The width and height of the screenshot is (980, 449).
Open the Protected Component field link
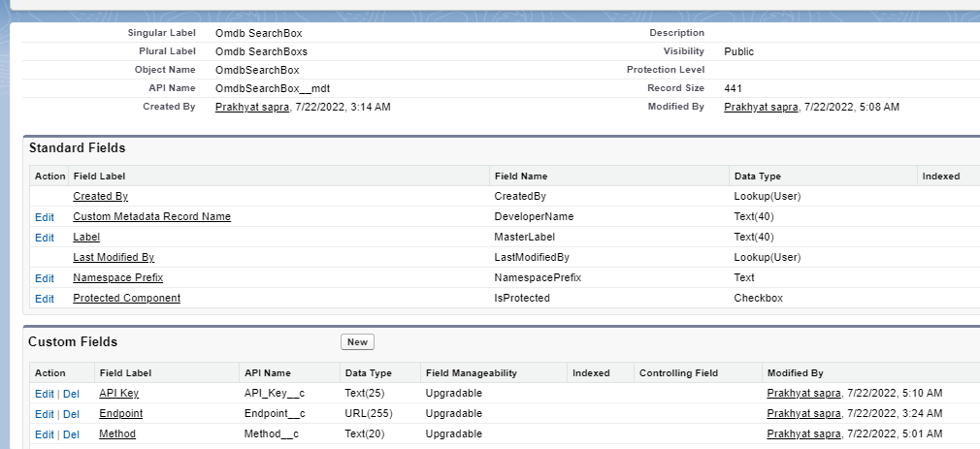(126, 298)
